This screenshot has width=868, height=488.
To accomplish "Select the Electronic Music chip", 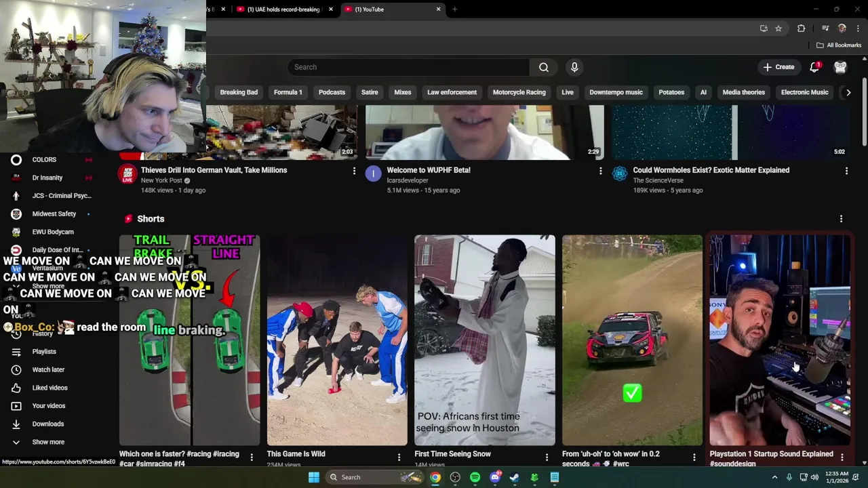I will [804, 92].
